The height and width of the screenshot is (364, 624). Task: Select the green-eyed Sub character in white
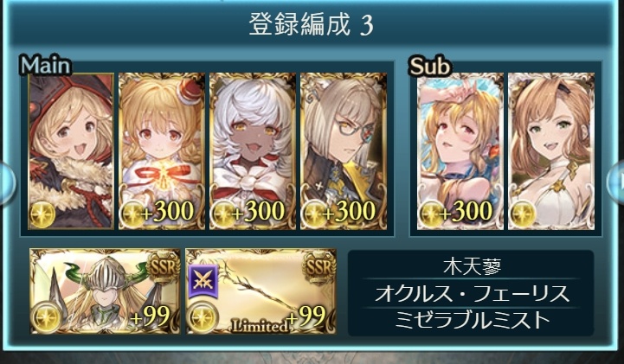[551, 151]
